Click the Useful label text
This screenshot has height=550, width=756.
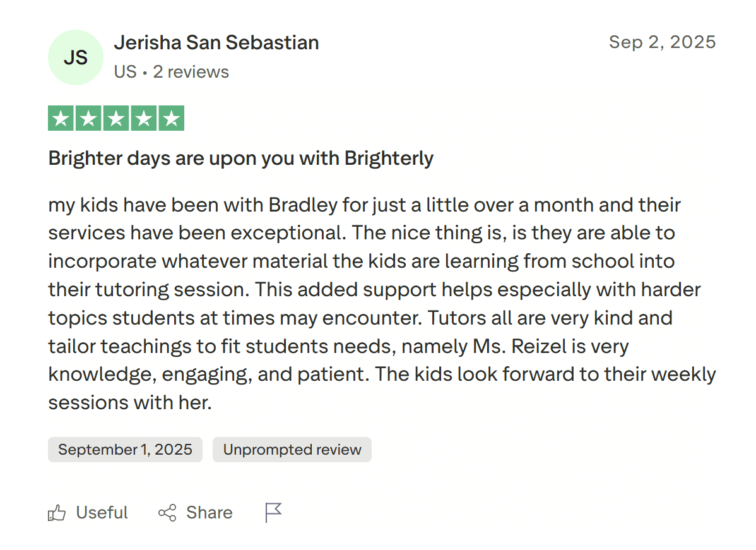click(101, 513)
